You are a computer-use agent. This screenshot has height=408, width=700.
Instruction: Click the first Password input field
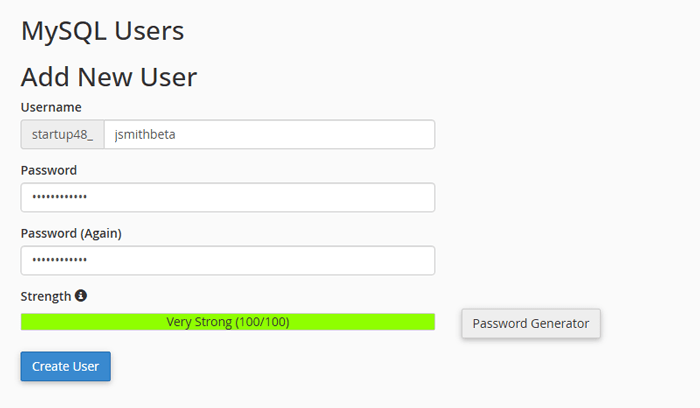click(x=228, y=198)
